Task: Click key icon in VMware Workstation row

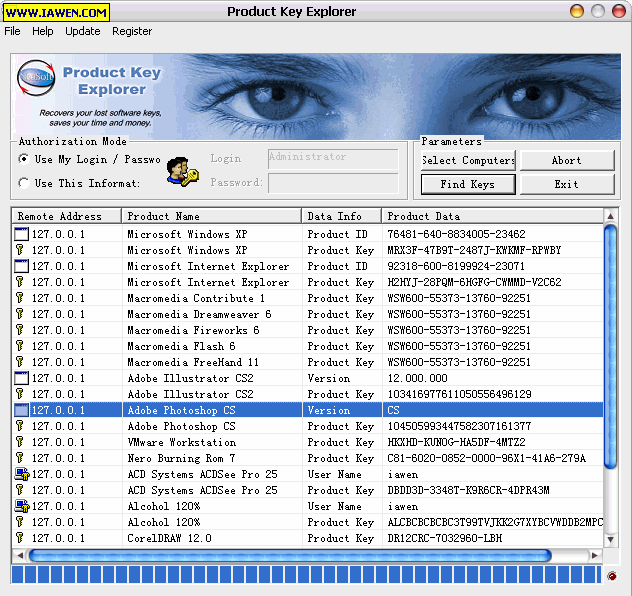Action: click(19, 442)
